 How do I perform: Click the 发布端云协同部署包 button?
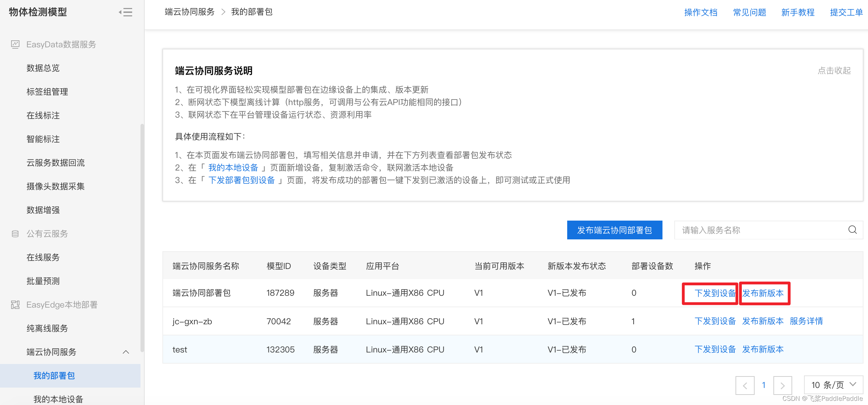click(x=614, y=230)
